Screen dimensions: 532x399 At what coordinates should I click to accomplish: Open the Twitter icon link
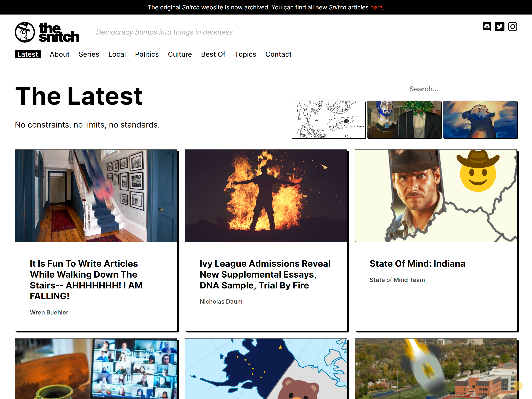point(499,27)
